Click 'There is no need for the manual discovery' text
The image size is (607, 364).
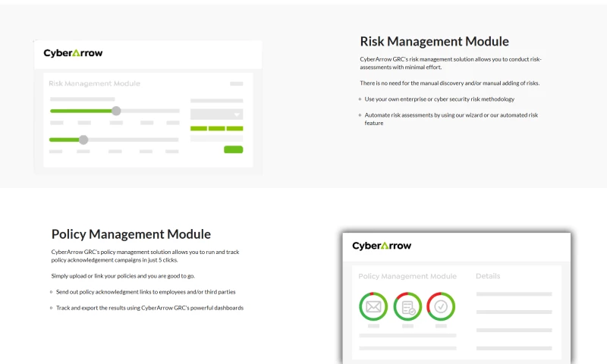click(449, 83)
